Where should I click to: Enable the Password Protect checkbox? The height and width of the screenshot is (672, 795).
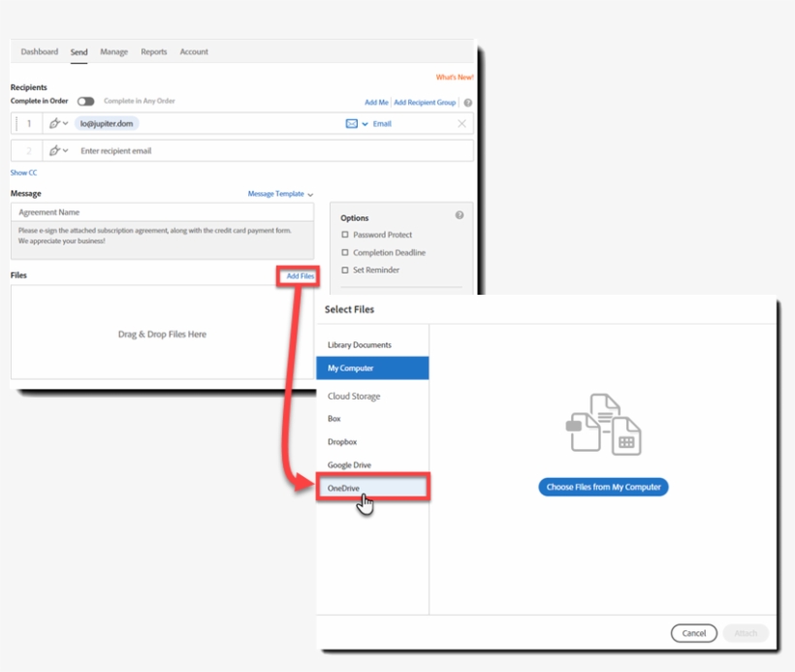[x=345, y=235]
